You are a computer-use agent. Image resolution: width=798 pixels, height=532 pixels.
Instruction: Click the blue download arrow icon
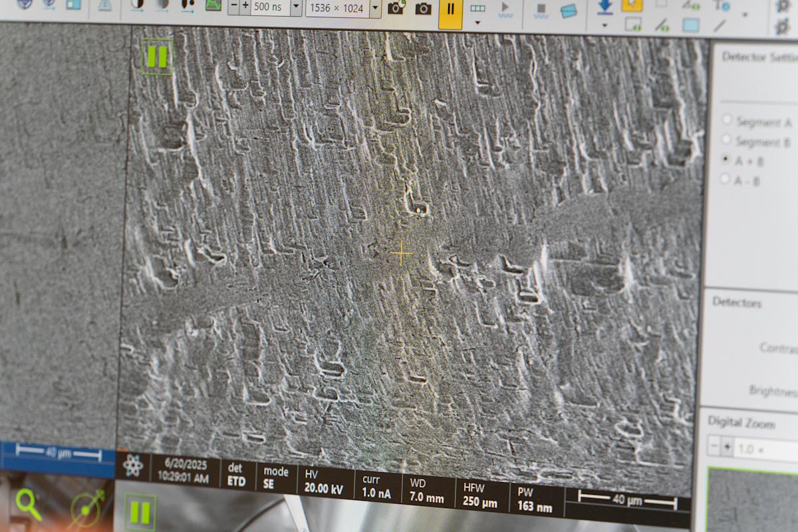click(604, 7)
